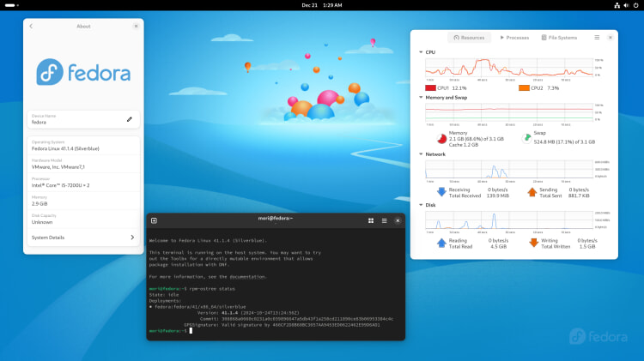Click the Disk history graph
Image resolution: width=644 pixels, height=361 pixels.
point(509,220)
